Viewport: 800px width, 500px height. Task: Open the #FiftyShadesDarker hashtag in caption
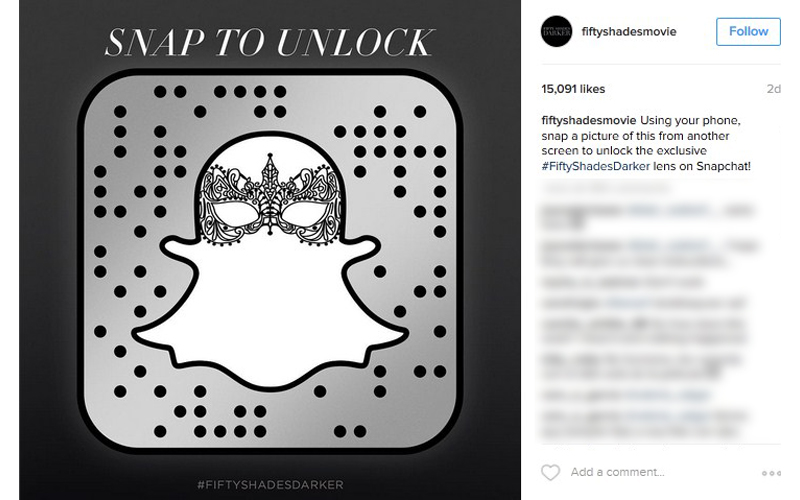point(595,166)
